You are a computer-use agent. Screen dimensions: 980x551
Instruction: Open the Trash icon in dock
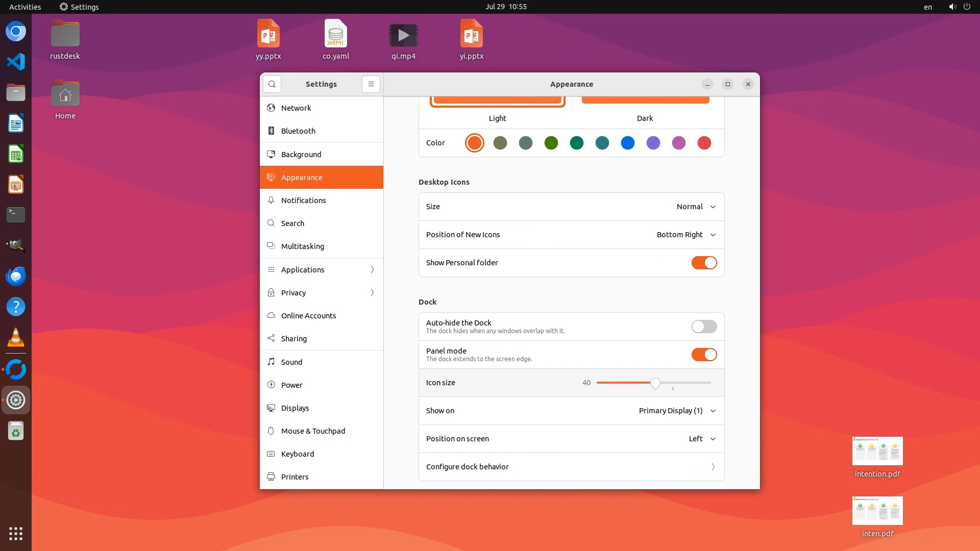tap(16, 432)
